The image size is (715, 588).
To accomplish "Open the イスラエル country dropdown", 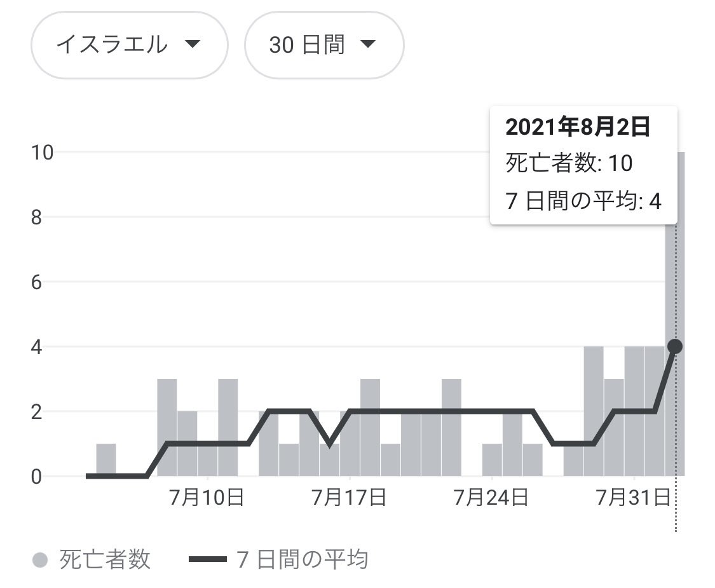I will (x=128, y=45).
